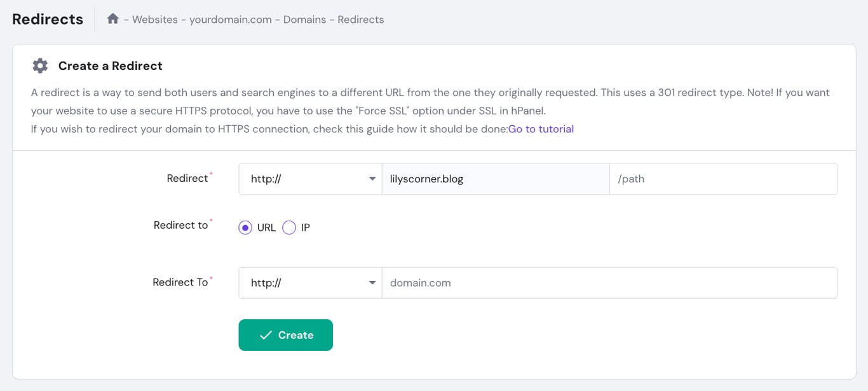Click the dropdown arrow next to http://

[373, 179]
